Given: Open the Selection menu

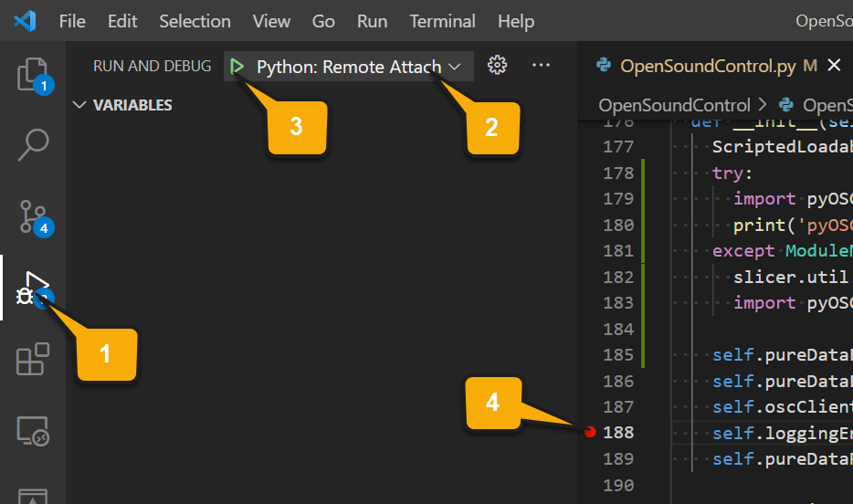Looking at the screenshot, I should (x=195, y=21).
